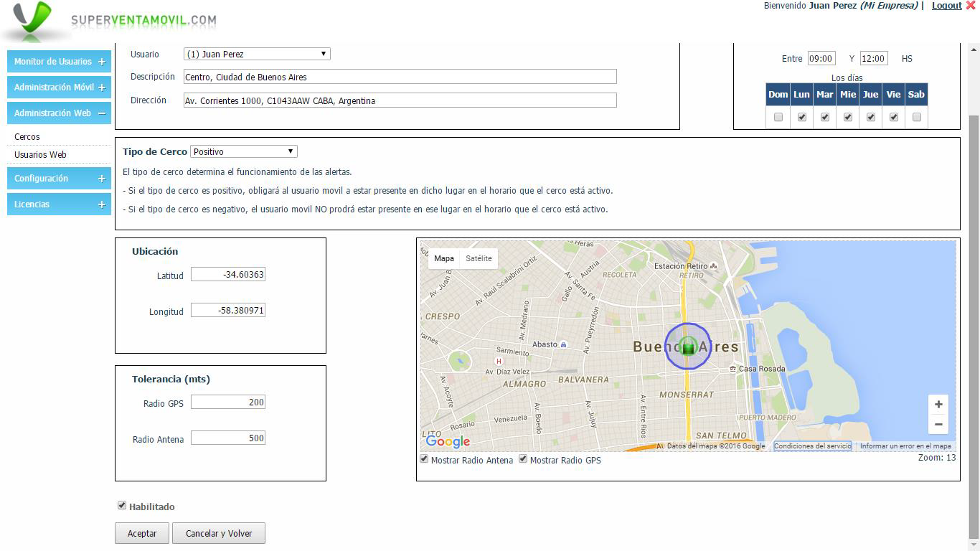The width and height of the screenshot is (980, 551).
Task: Click the SuperVentaMovil logo
Action: point(109,22)
